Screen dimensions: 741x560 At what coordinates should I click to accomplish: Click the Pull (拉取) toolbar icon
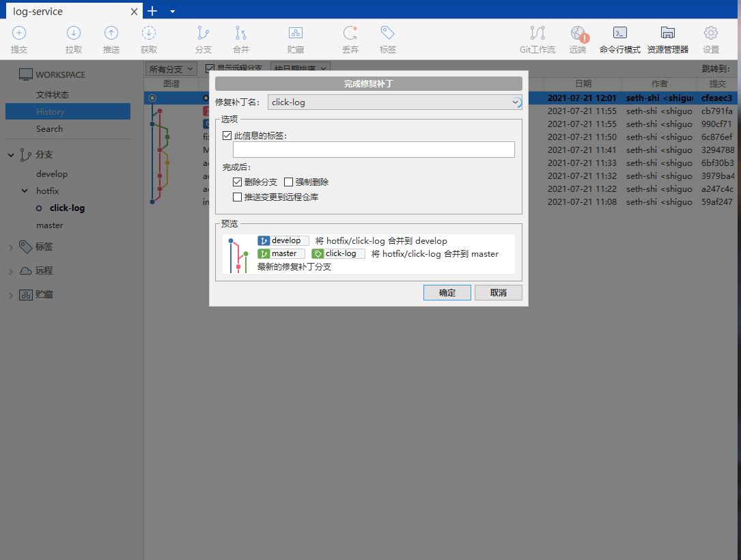coord(73,33)
